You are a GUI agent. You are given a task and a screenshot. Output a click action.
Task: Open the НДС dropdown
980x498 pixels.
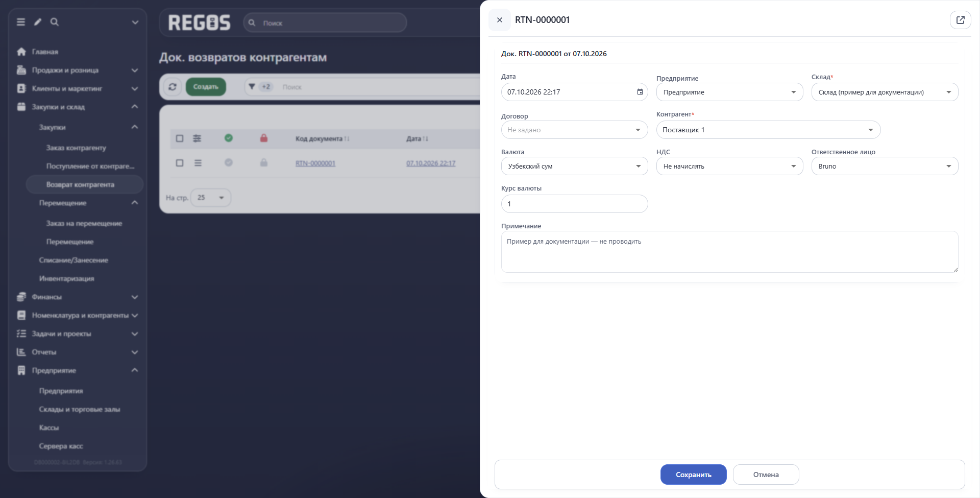tap(729, 166)
